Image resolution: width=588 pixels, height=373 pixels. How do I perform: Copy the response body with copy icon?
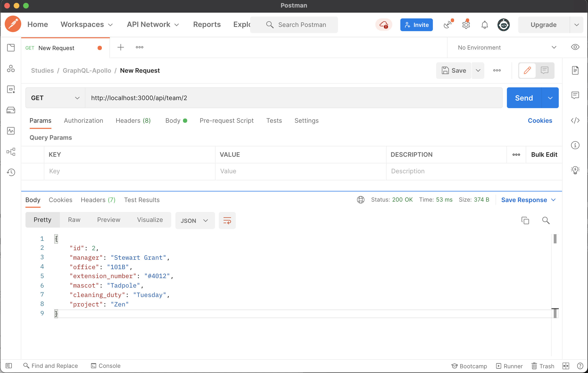click(x=525, y=220)
